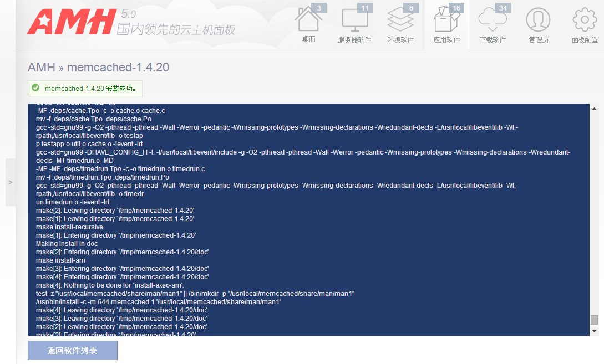Click the 桌面 house icon

(x=308, y=20)
